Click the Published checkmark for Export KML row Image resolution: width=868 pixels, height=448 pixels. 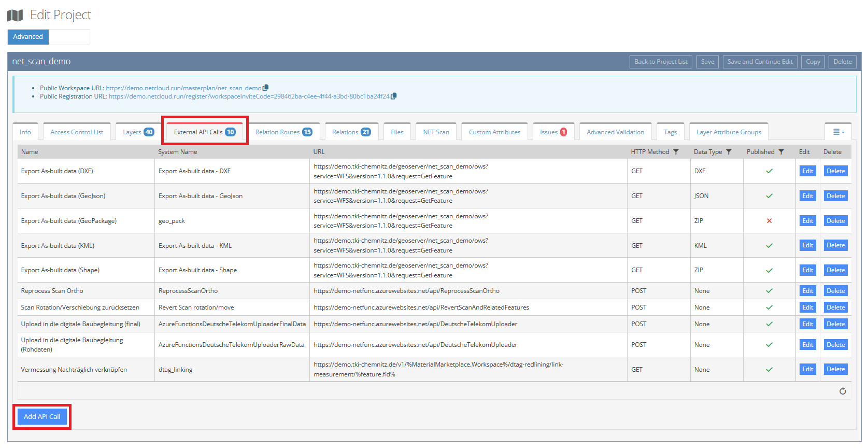(769, 246)
